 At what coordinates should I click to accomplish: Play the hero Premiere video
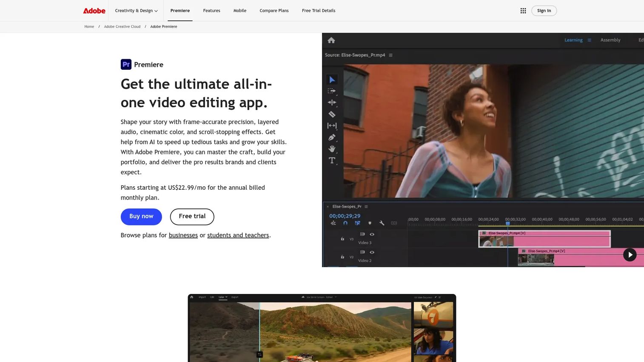(x=630, y=255)
